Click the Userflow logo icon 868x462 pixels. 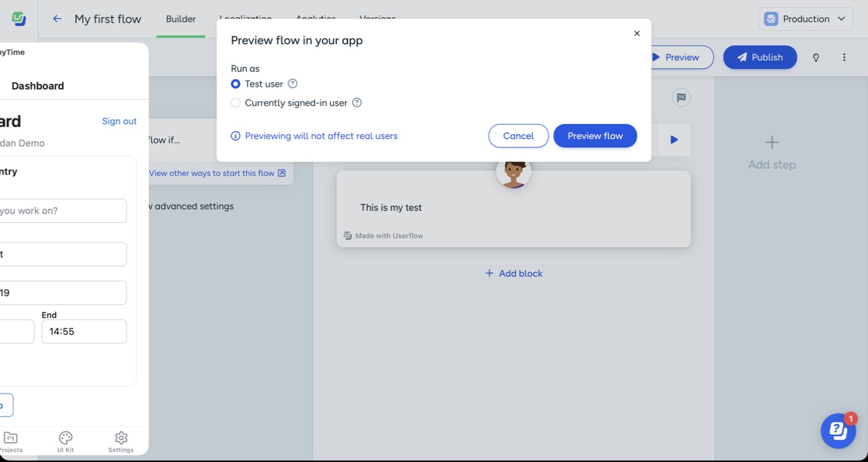[x=19, y=19]
